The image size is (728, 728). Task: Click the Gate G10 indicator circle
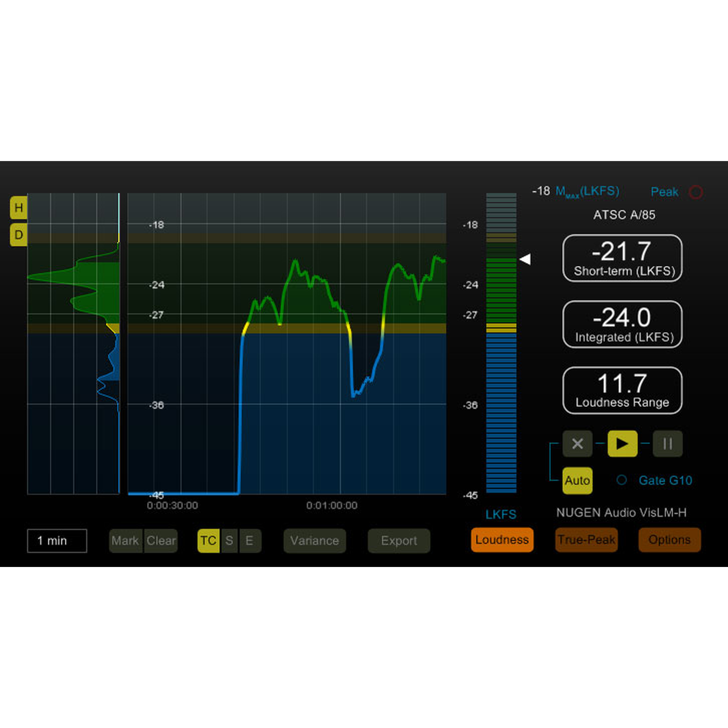point(621,480)
